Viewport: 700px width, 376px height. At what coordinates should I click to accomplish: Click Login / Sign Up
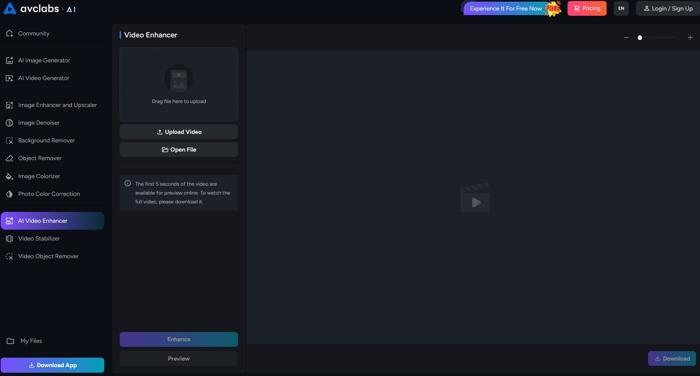click(668, 8)
